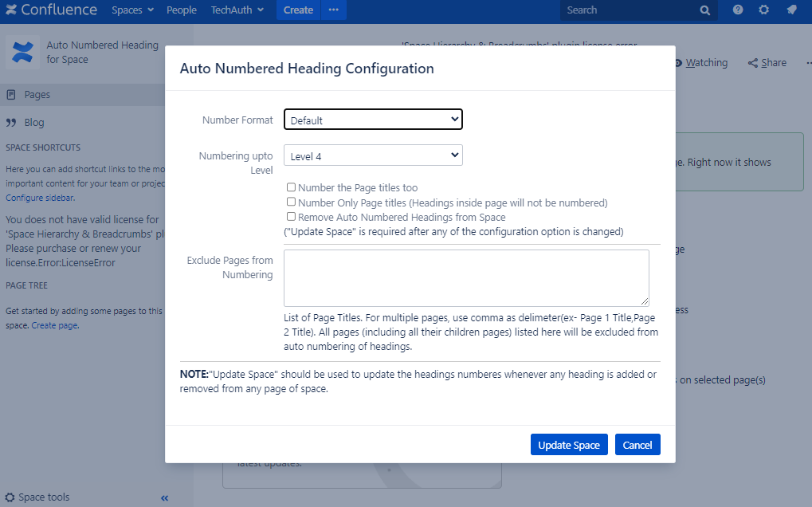Screen dimensions: 812x507
Task: Collapse the sidebar with double chevron
Action: (165, 498)
